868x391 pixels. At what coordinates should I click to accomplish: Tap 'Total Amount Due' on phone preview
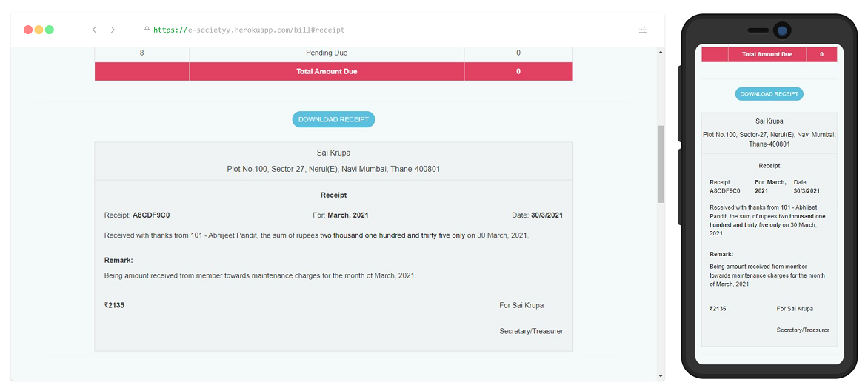767,54
